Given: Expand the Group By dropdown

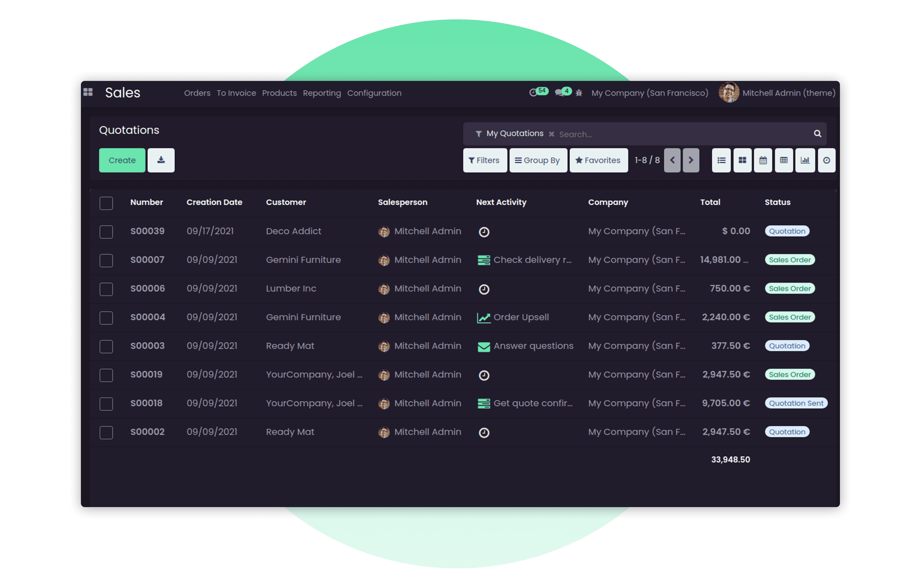Looking at the screenshot, I should point(538,160).
